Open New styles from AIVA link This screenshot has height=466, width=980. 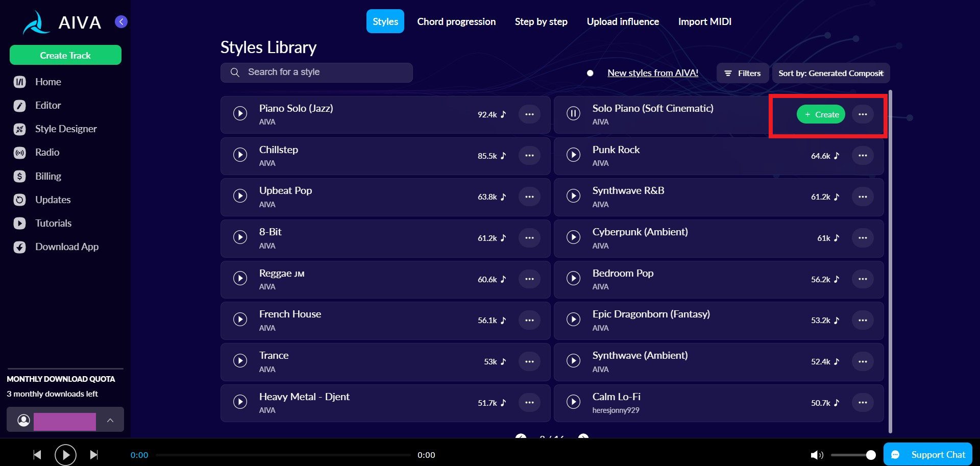(x=653, y=73)
